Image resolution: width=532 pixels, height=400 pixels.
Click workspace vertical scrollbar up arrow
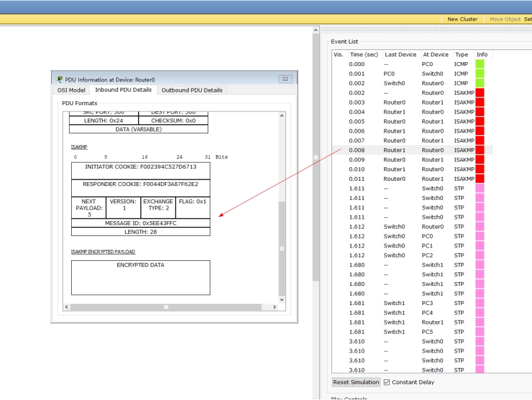(315, 30)
